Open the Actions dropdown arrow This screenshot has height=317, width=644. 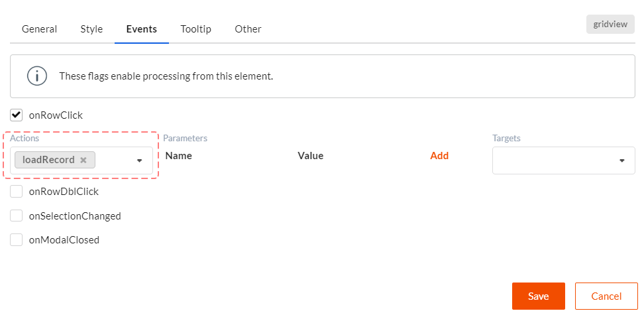point(140,160)
